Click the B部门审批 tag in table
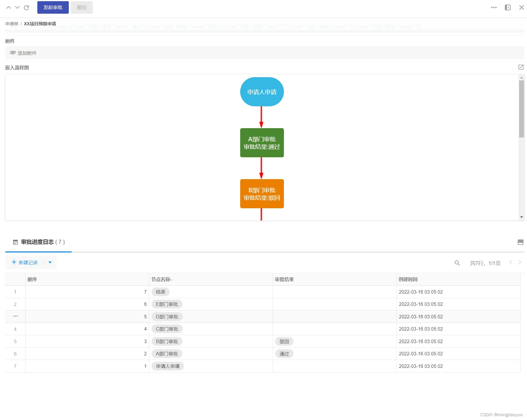The height and width of the screenshot is (420, 527). point(167,341)
